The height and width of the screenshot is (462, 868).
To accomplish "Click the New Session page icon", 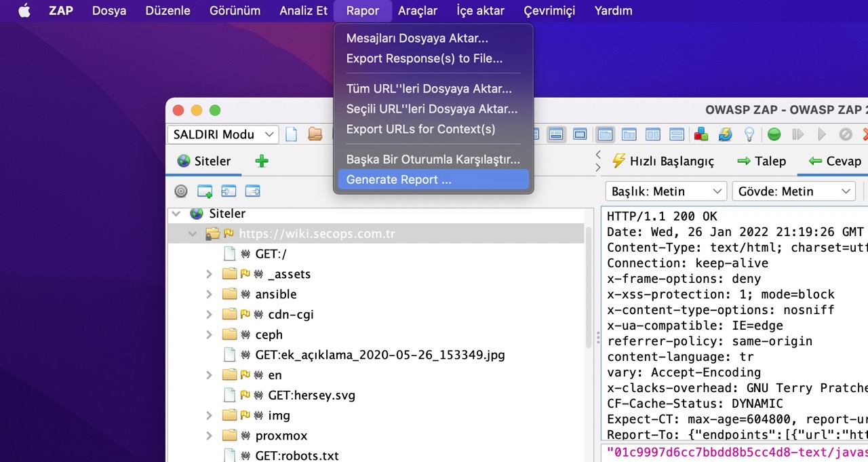I will pos(292,134).
